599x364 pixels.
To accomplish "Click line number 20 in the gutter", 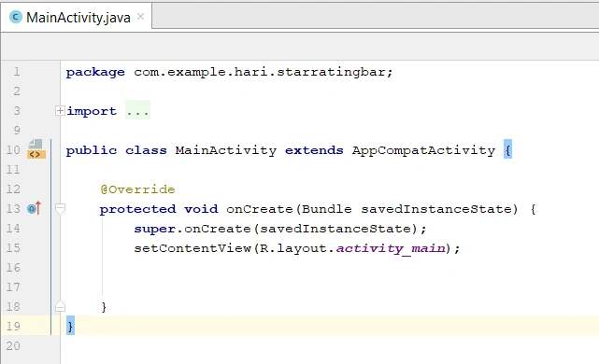I will click(13, 345).
